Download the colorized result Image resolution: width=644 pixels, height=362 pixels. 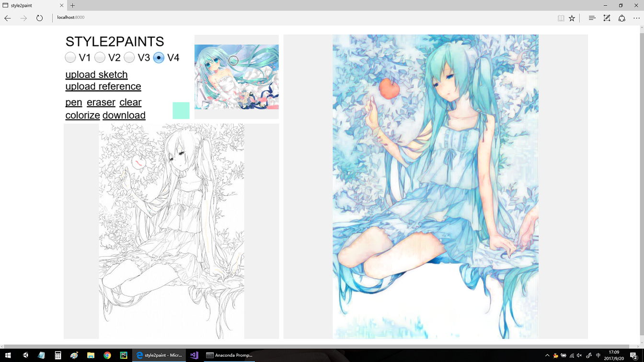pos(124,115)
